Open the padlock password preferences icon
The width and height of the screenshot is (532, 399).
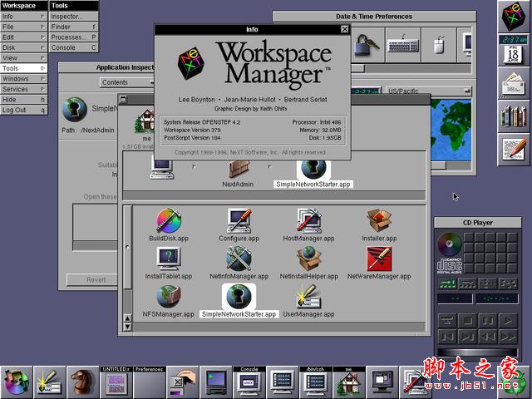click(x=367, y=45)
